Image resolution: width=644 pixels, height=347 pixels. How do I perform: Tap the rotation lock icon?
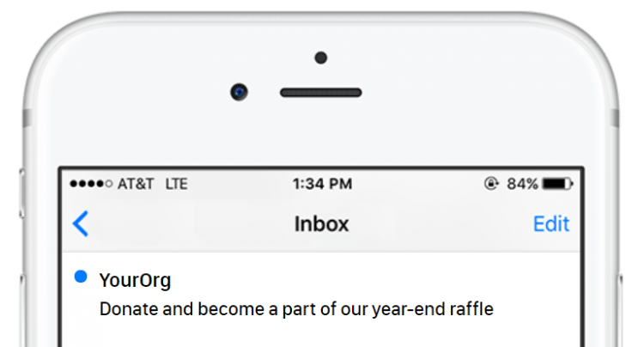coord(491,184)
